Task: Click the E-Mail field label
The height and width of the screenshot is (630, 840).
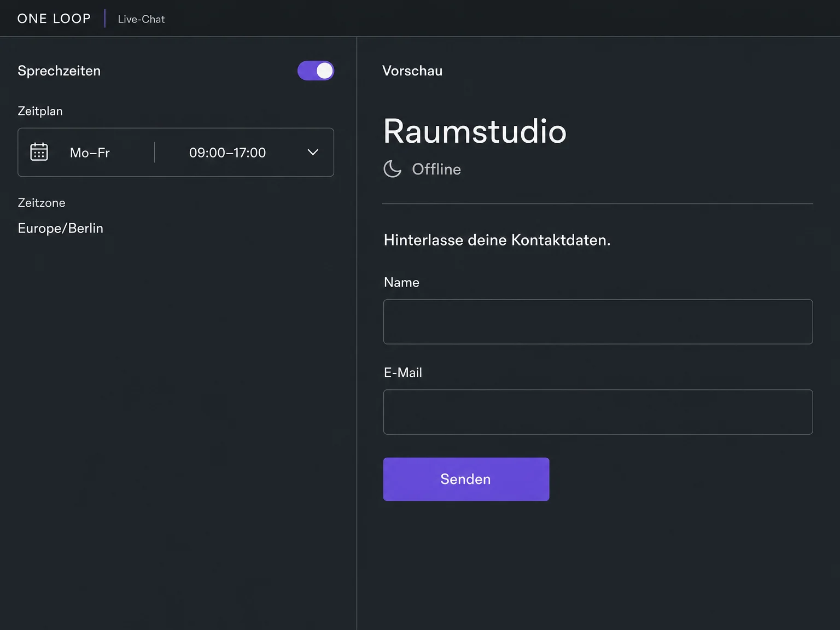Action: pos(403,372)
